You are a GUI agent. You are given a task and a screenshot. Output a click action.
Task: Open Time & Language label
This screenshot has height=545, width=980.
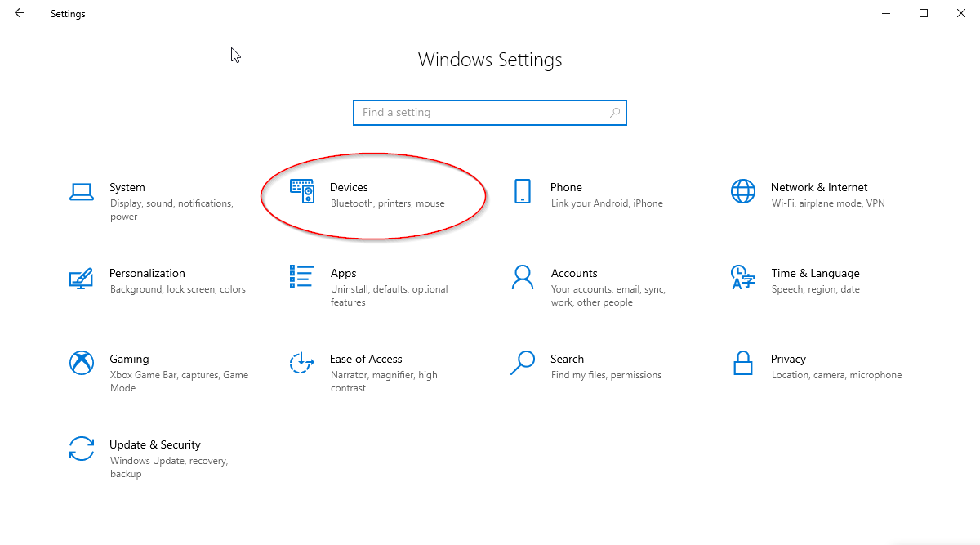[x=815, y=273]
